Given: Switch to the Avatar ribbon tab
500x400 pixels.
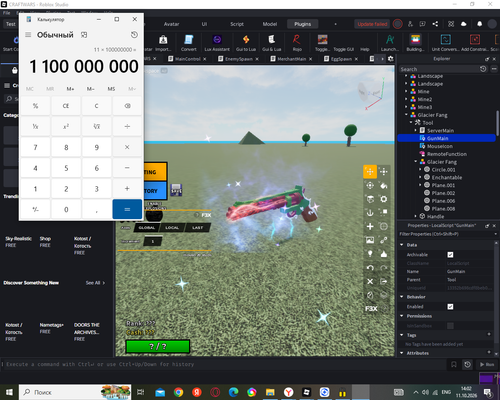Looking at the screenshot, I should tap(171, 24).
